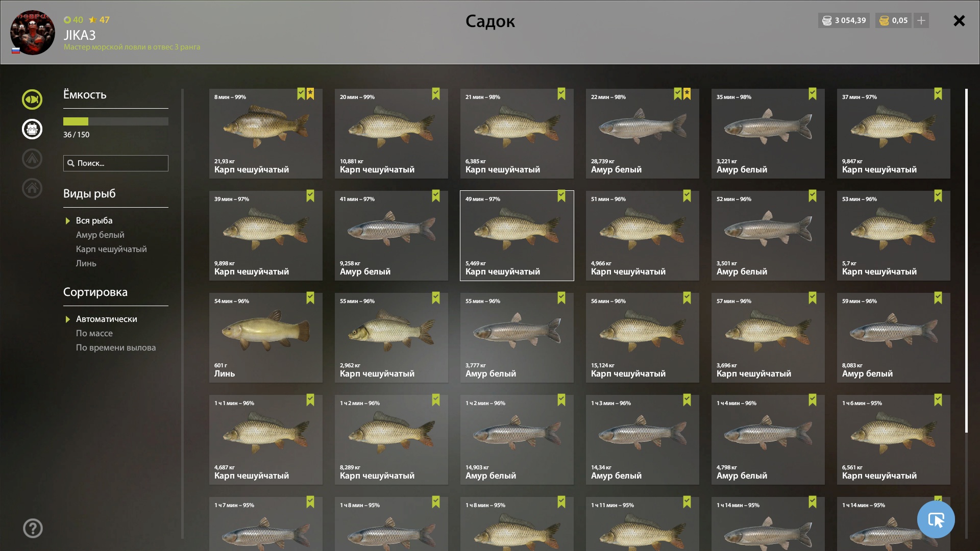Viewport: 980px width, 551px height.
Task: Click the Ёмкость capacity progress bar
Action: [116, 121]
